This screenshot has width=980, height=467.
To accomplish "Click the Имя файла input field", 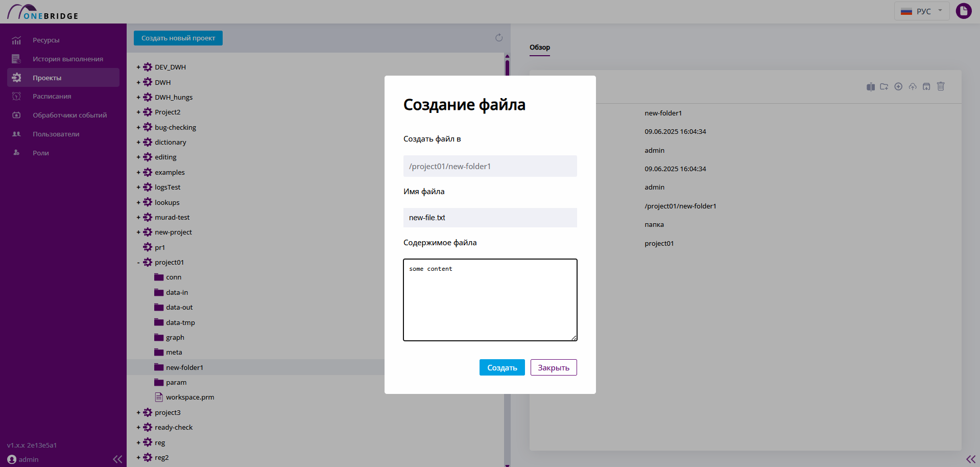I will click(x=490, y=218).
